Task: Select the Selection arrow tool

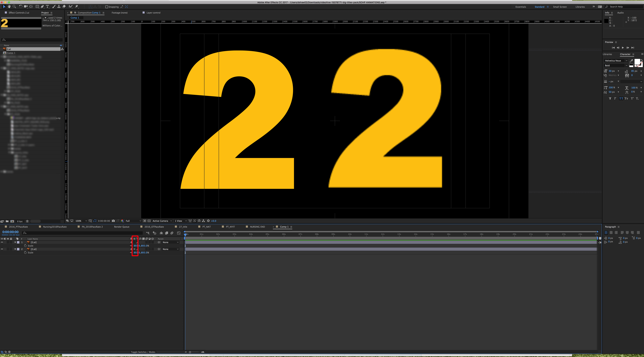Action: pos(4,6)
